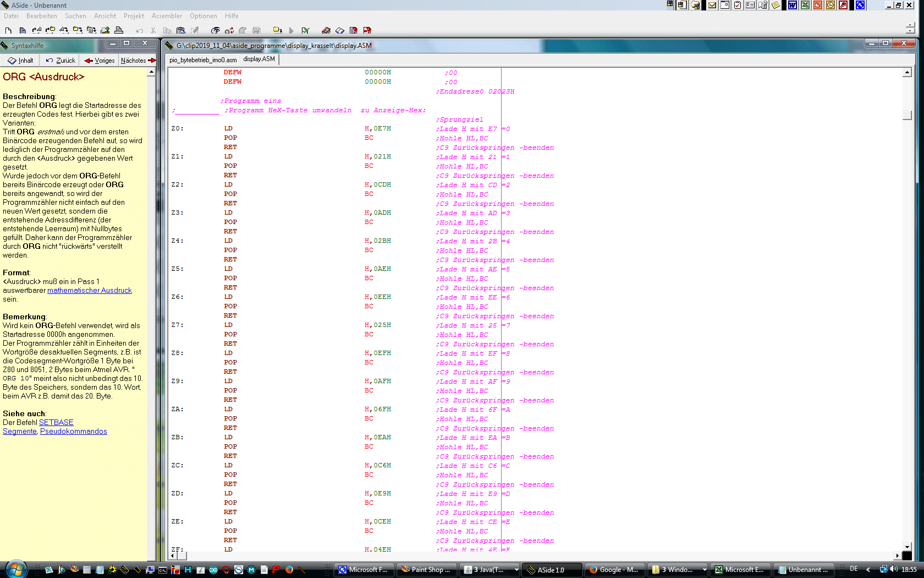
Task: Click the new document with text icon
Action: pos(23,30)
